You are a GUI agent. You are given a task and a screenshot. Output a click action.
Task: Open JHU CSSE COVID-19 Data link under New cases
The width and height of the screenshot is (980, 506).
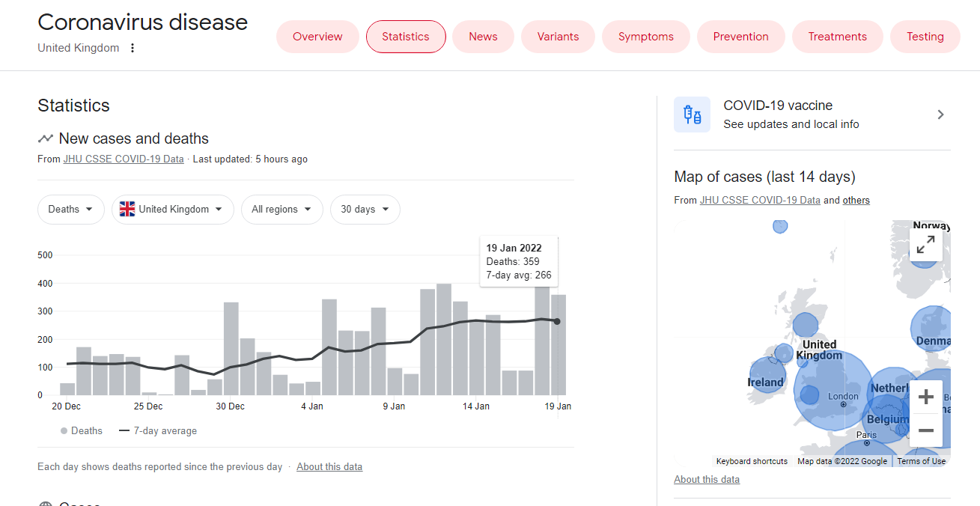pyautogui.click(x=123, y=159)
